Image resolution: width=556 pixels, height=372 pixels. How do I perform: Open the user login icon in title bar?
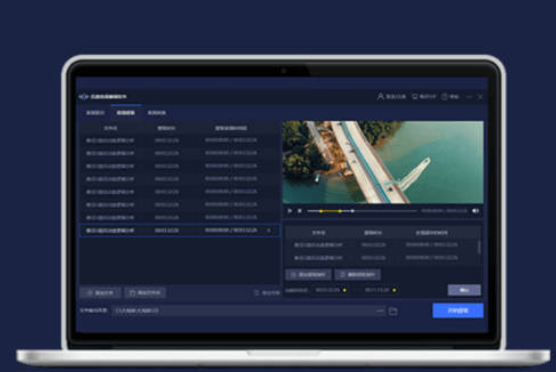tap(380, 96)
